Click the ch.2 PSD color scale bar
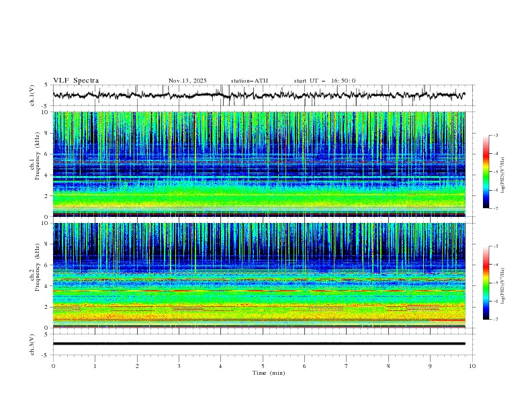 [x=486, y=283]
